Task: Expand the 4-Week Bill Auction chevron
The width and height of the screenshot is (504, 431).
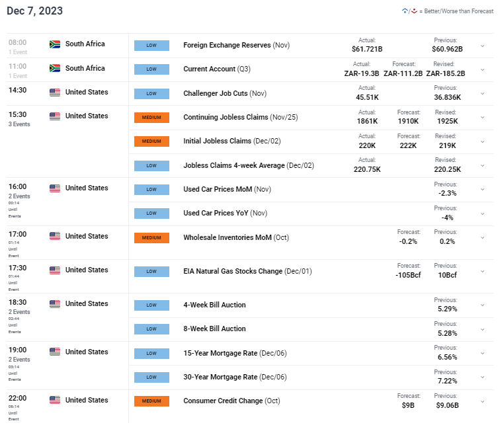Action: click(482, 305)
